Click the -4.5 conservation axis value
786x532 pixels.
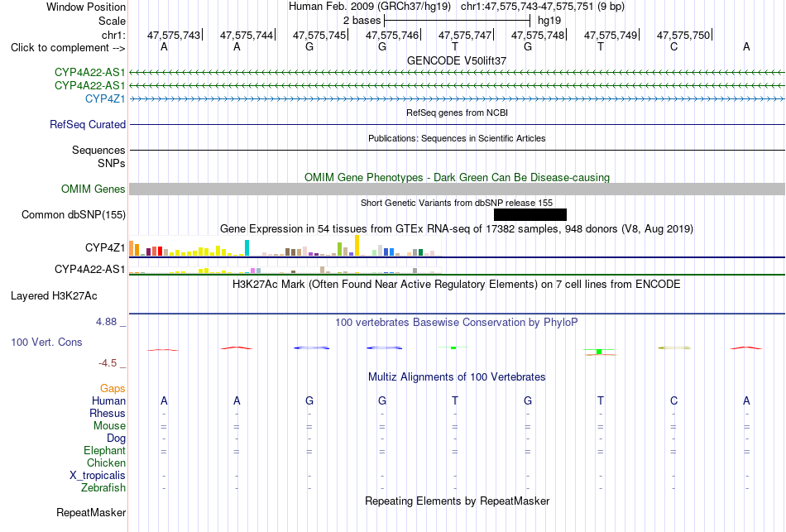[x=108, y=363]
